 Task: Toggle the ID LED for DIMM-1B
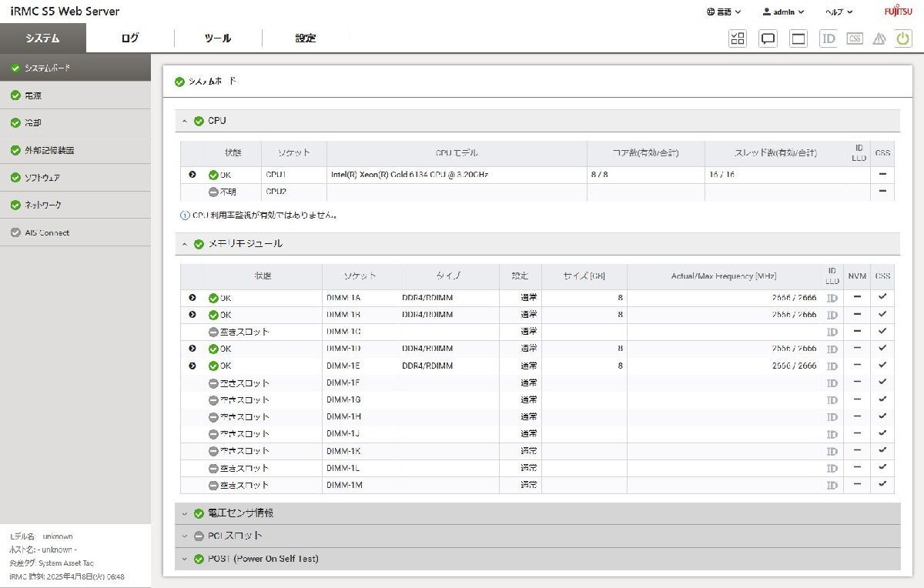pyautogui.click(x=832, y=315)
